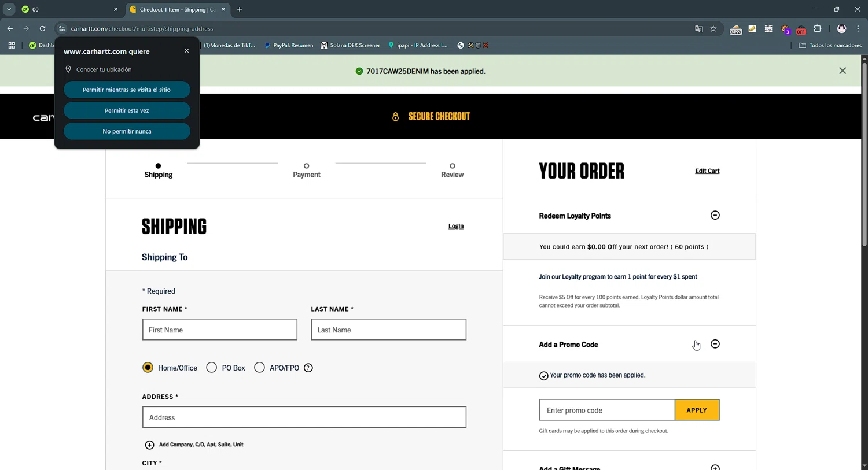Open the Chrome three-dot menu
Screen dimensions: 868x470
(858, 28)
